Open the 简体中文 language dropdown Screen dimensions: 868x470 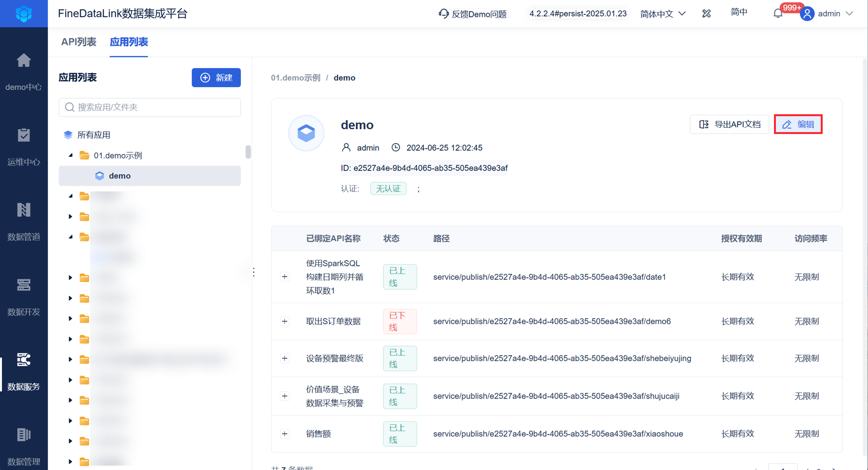[x=663, y=13]
